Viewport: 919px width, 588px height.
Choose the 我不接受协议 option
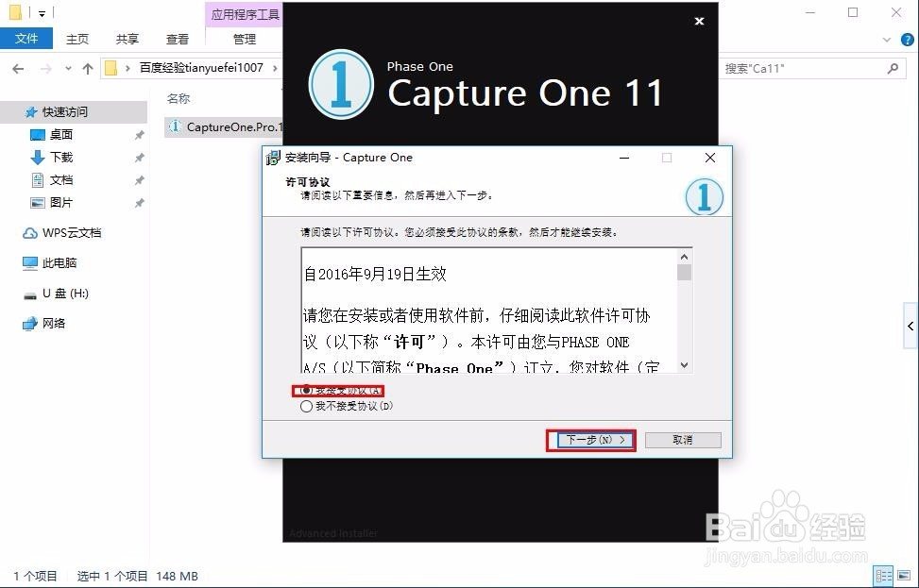click(305, 406)
